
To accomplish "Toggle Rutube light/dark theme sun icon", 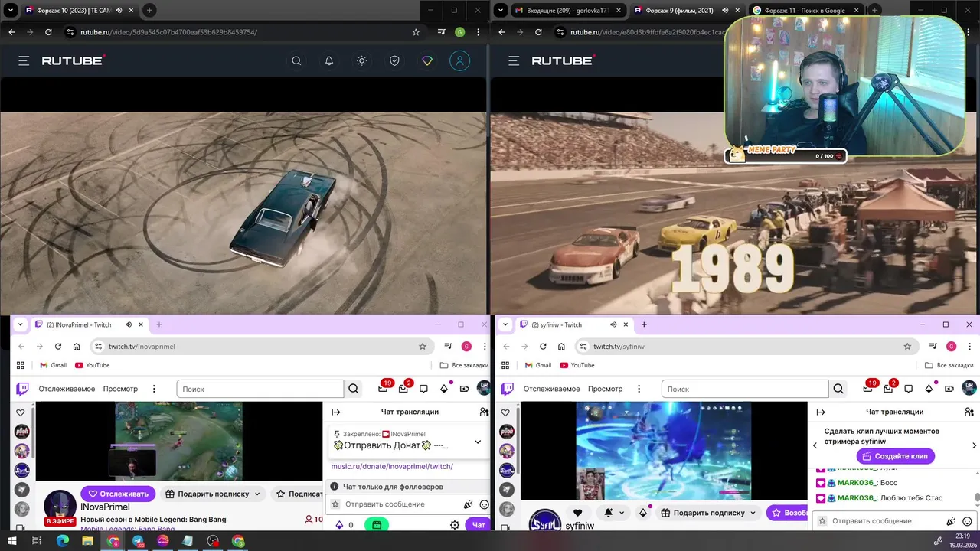I will (362, 61).
